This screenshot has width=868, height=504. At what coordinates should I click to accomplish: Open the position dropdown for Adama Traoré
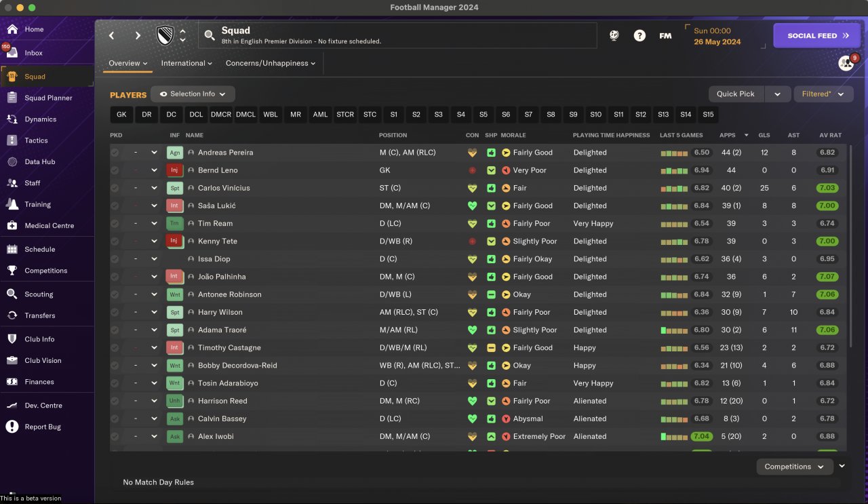tap(154, 330)
